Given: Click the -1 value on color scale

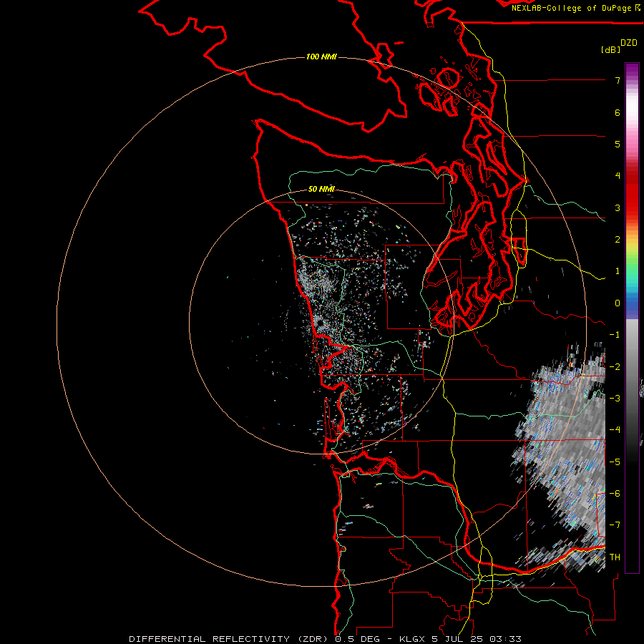Looking at the screenshot, I should tap(615, 335).
